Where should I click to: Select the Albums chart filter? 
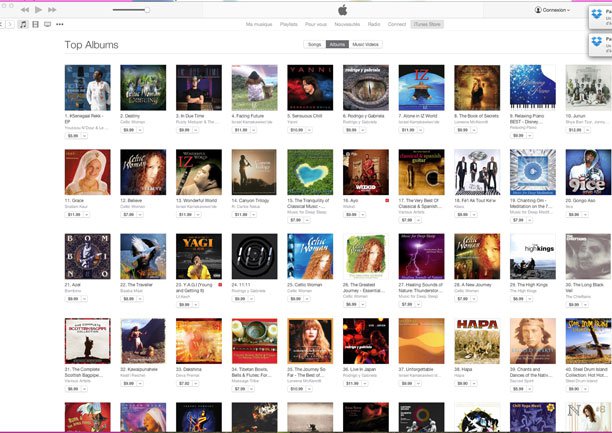337,45
